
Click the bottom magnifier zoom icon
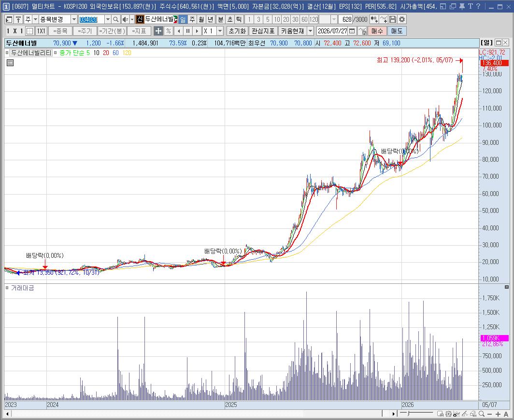coord(482,414)
